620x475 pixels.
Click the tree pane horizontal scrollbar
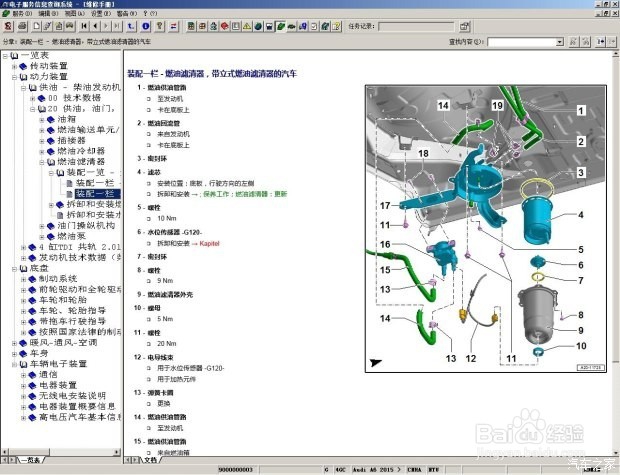pyautogui.click(x=61, y=452)
